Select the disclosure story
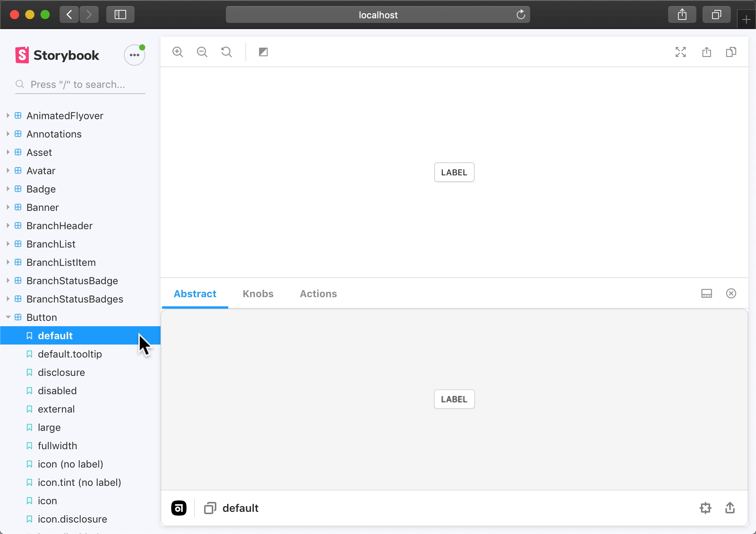The height and width of the screenshot is (534, 756). [x=61, y=372]
